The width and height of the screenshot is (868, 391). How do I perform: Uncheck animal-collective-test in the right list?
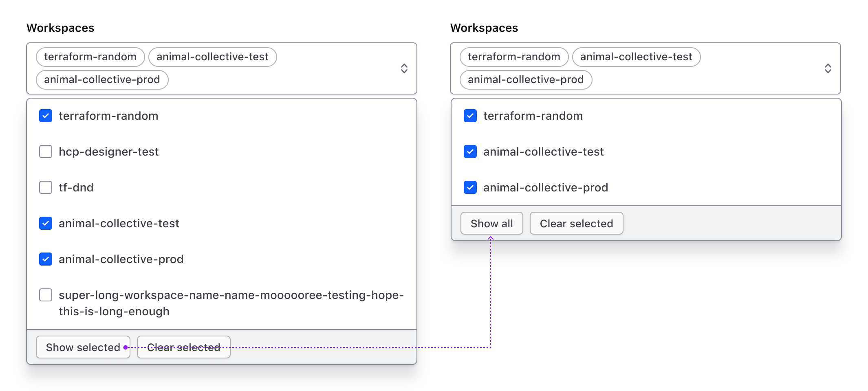tap(470, 152)
